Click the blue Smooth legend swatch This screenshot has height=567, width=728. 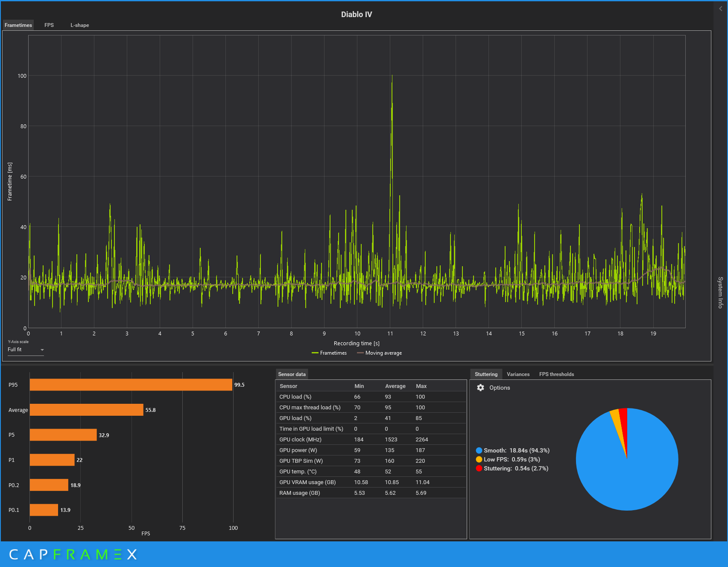(479, 450)
